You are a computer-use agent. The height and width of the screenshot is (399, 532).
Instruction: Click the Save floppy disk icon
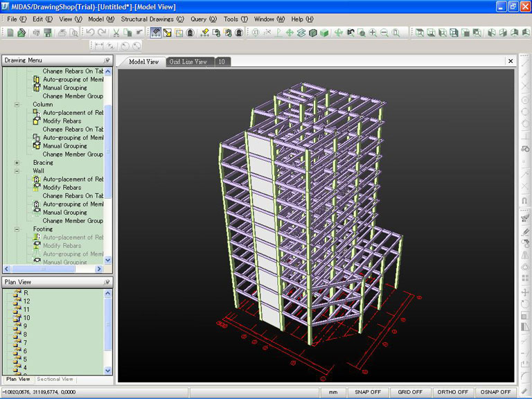(48, 33)
